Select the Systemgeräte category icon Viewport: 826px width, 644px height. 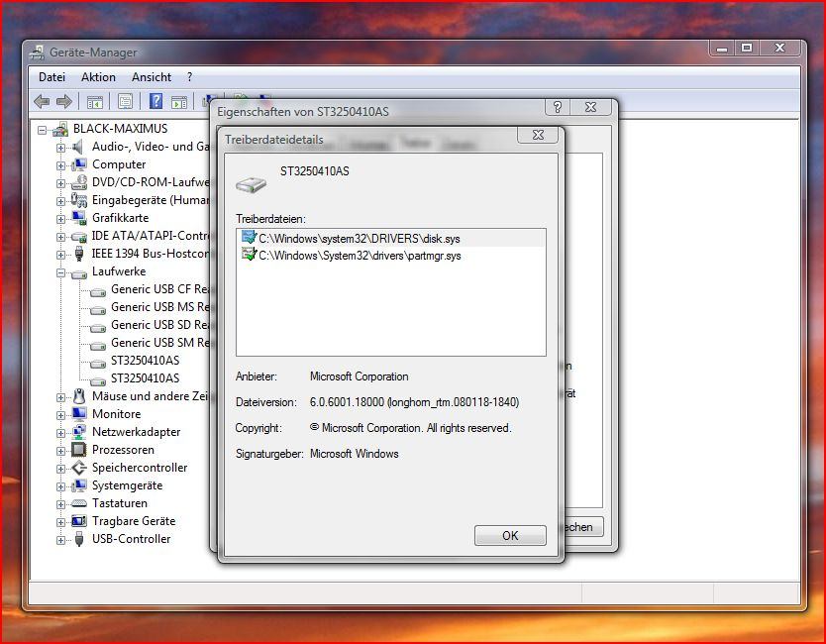pyautogui.click(x=79, y=485)
